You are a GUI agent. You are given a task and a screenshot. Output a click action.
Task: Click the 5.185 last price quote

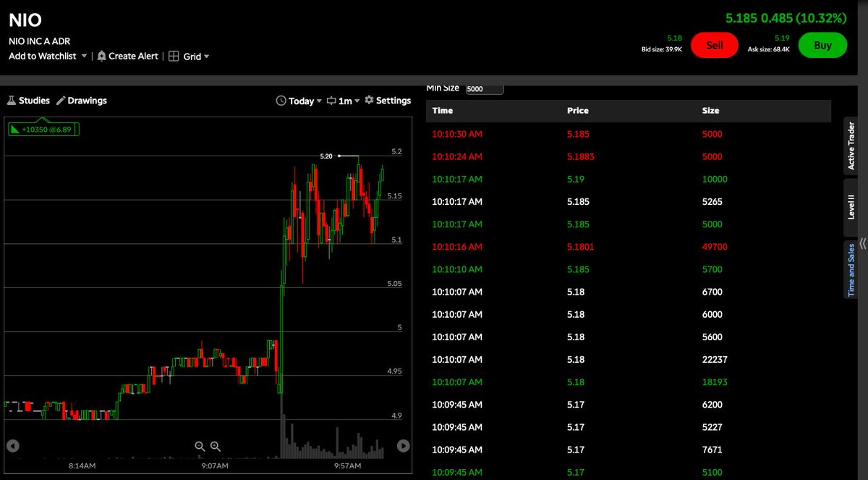741,18
